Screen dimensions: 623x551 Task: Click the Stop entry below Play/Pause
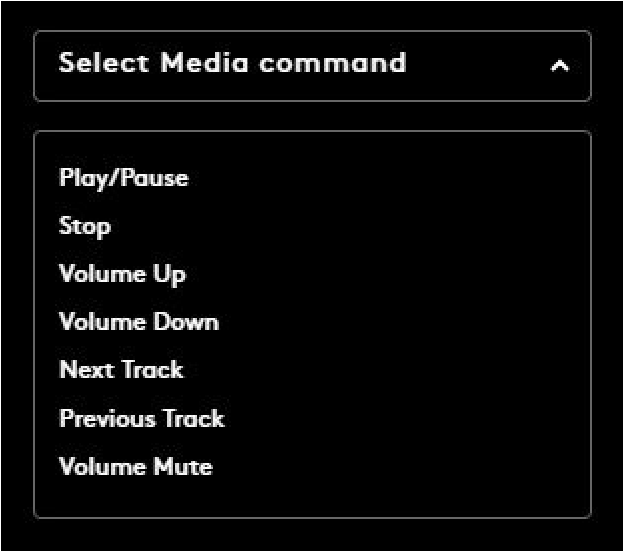point(85,226)
